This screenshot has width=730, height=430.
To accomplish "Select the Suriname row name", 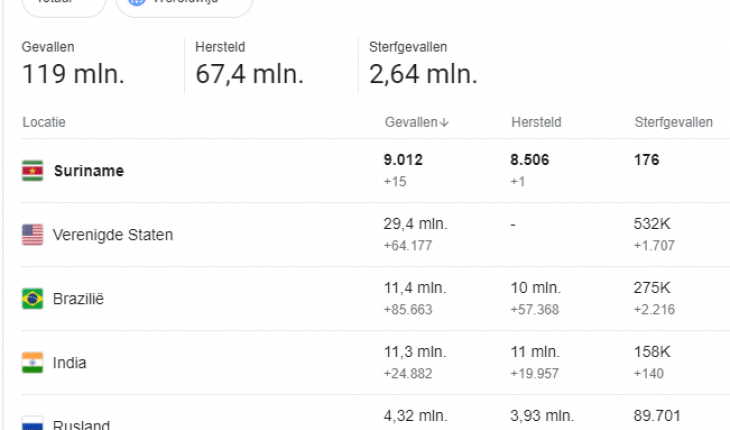I will (89, 171).
